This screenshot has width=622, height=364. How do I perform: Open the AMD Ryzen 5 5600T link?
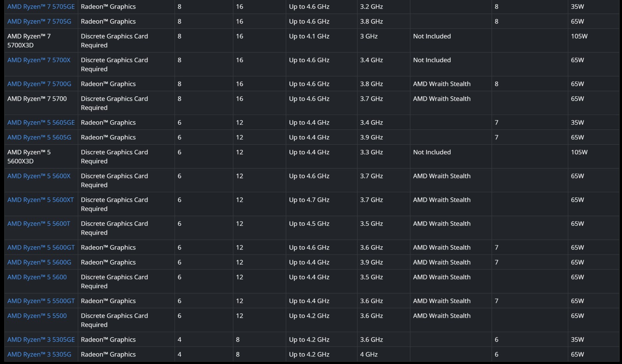point(39,224)
